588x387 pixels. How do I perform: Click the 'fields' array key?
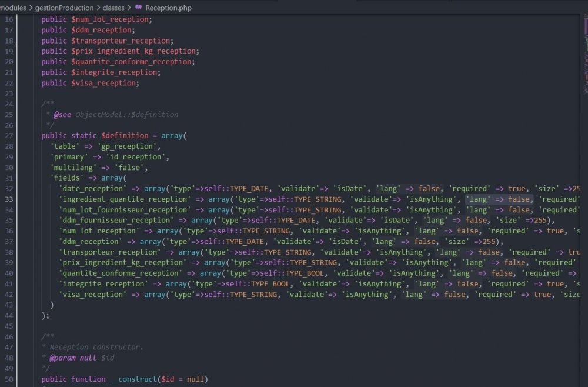click(x=67, y=178)
